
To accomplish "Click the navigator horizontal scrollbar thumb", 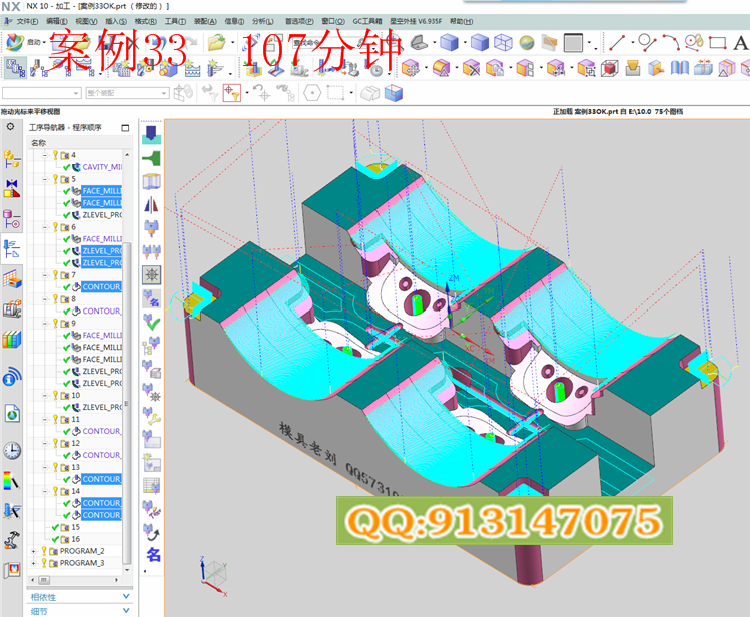I will pyautogui.click(x=44, y=580).
